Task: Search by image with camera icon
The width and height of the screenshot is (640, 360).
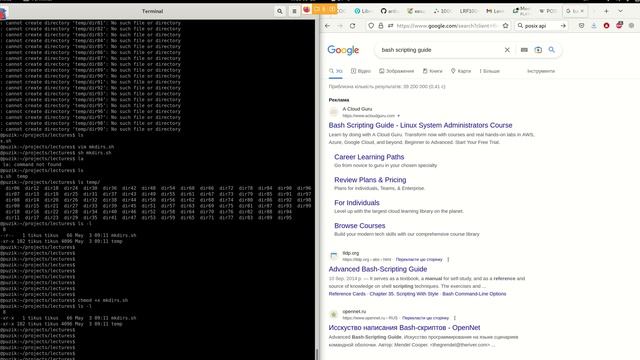Action: coord(538,50)
